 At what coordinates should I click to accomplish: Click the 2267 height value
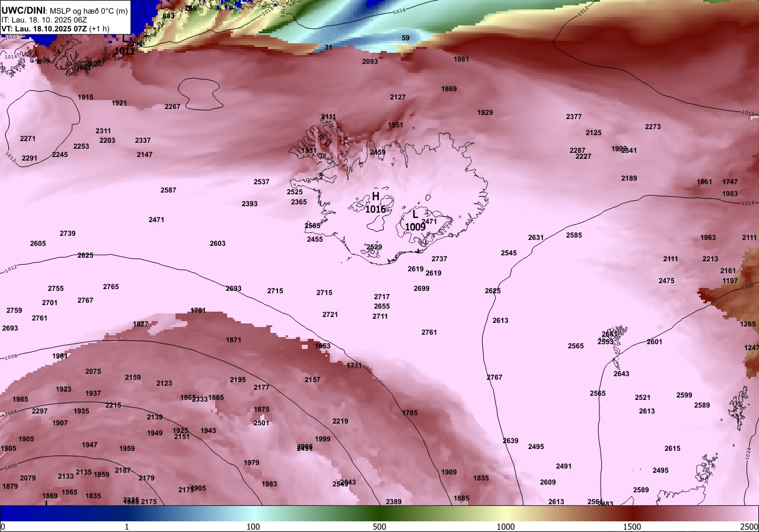click(x=173, y=107)
